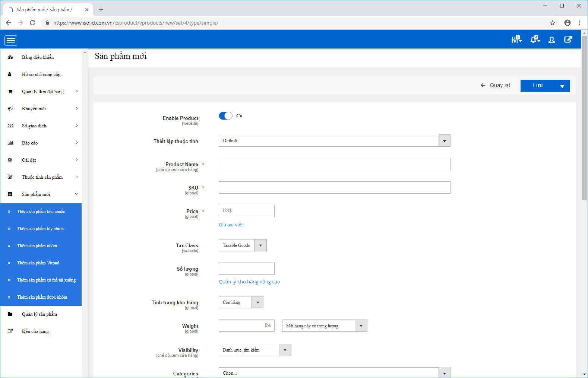Toggle the hamburger menu button
This screenshot has width=588, height=378.
[11, 41]
